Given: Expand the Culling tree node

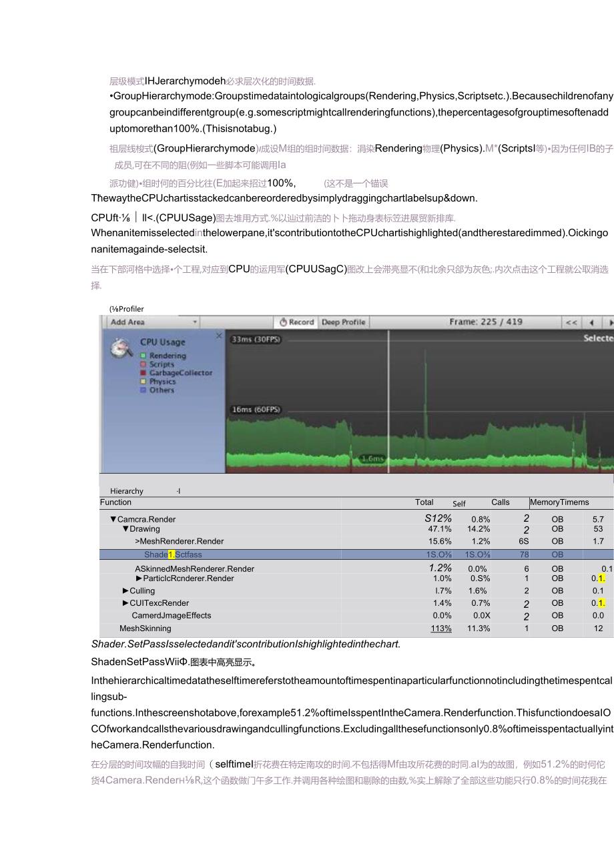Looking at the screenshot, I should coord(125,590).
